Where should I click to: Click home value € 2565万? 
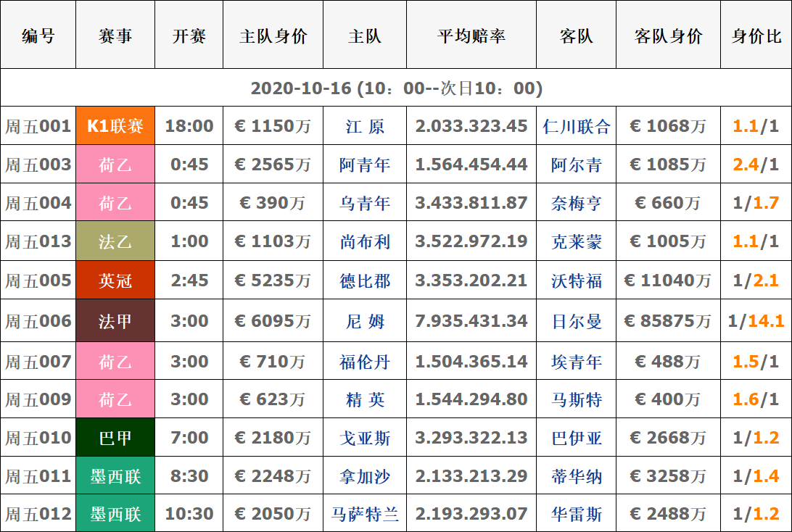[x=273, y=164]
